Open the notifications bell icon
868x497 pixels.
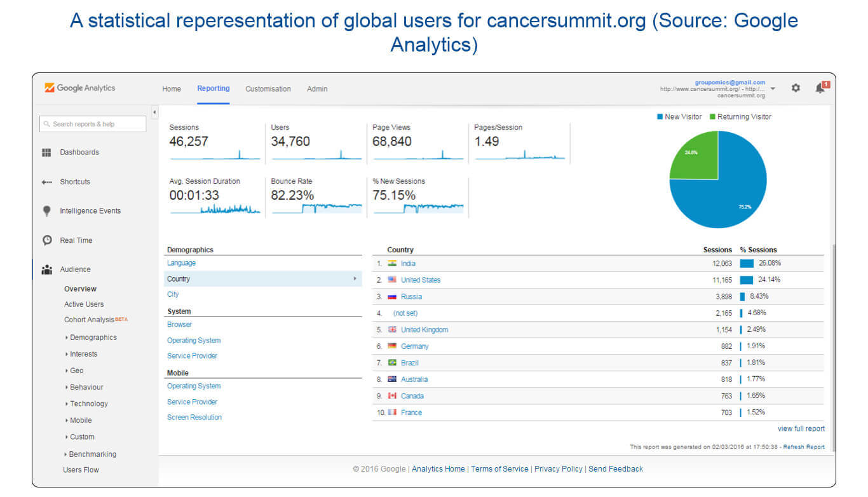point(820,88)
